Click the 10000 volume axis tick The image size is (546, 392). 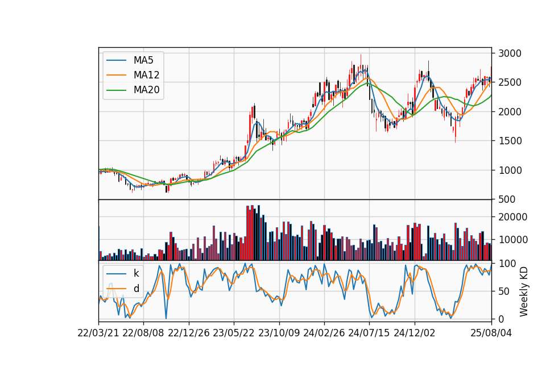(513, 240)
